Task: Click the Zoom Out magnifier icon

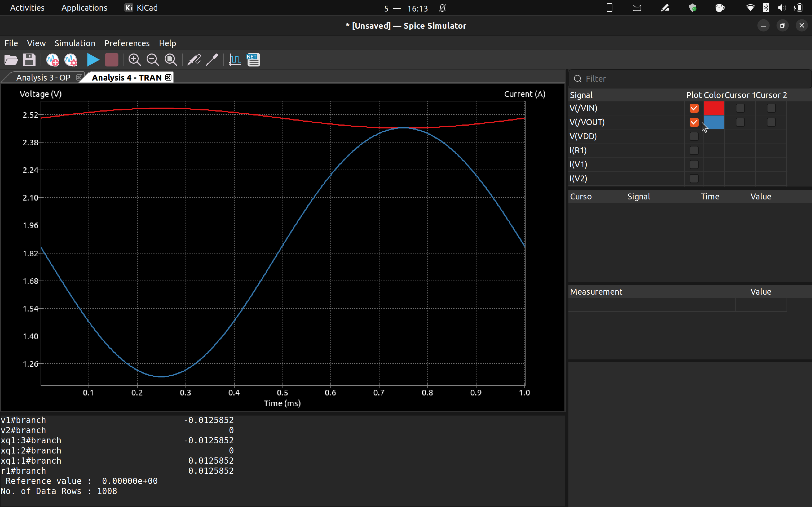Action: (153, 60)
